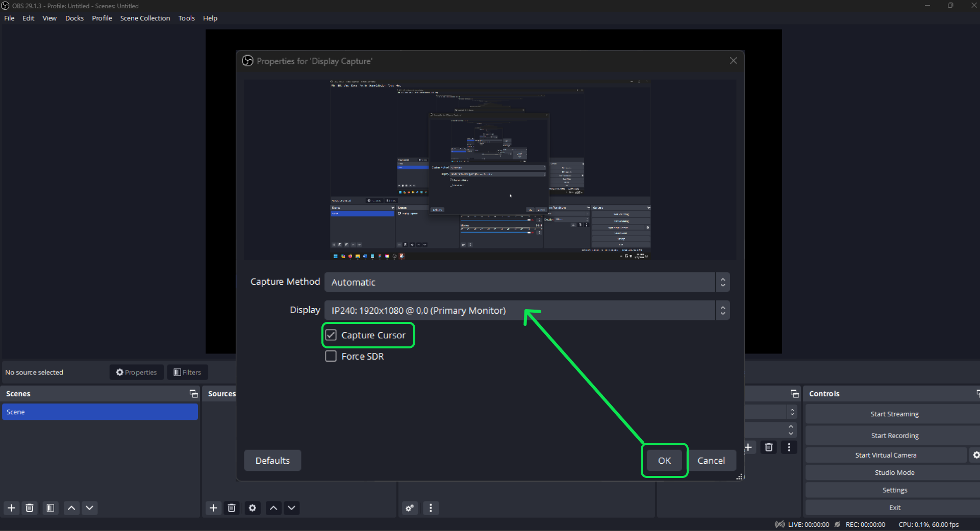Click the Defaults button
Screen dimensions: 980x531
[272, 460]
